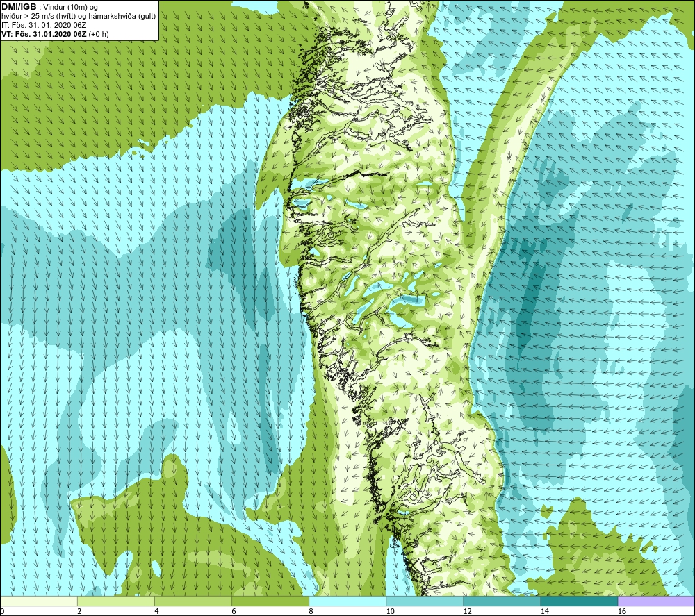Click the medium green 4–6 m/s legend swatch
Screen dimensions: 695x616
193,601
